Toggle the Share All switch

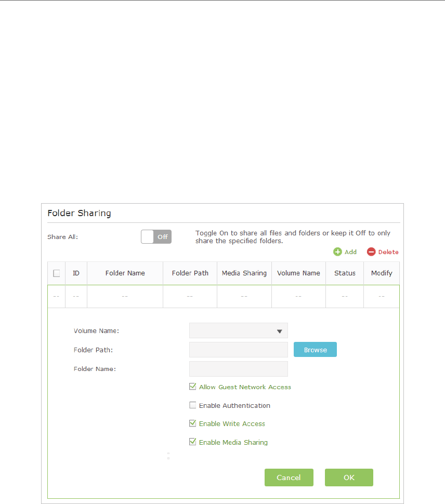point(156,236)
